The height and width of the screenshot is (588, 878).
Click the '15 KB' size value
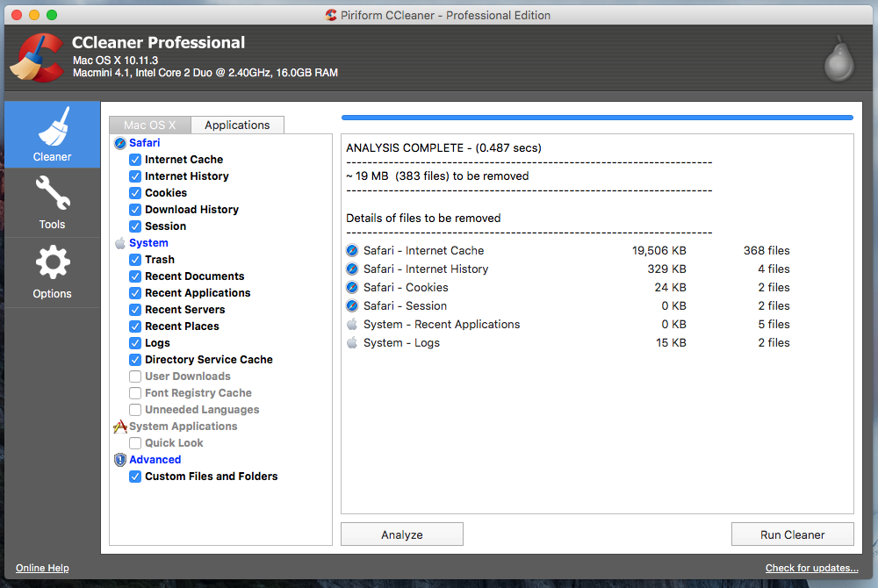point(671,343)
